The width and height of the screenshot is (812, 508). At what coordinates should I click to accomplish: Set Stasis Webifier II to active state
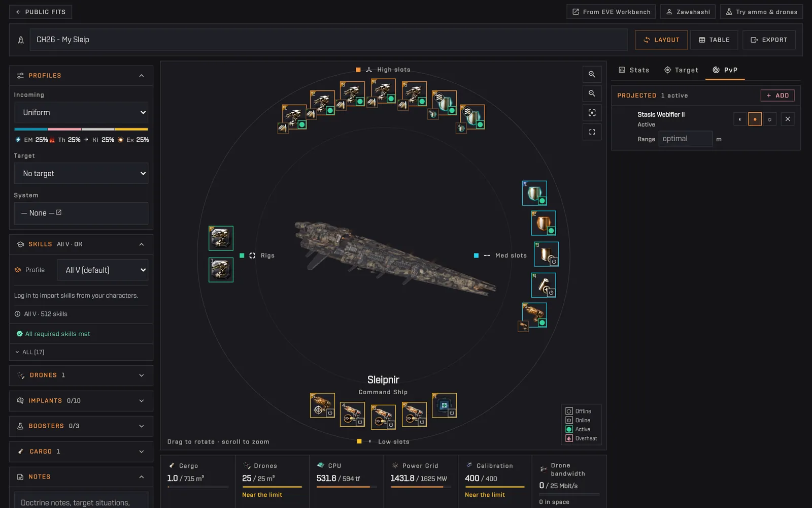click(x=755, y=119)
